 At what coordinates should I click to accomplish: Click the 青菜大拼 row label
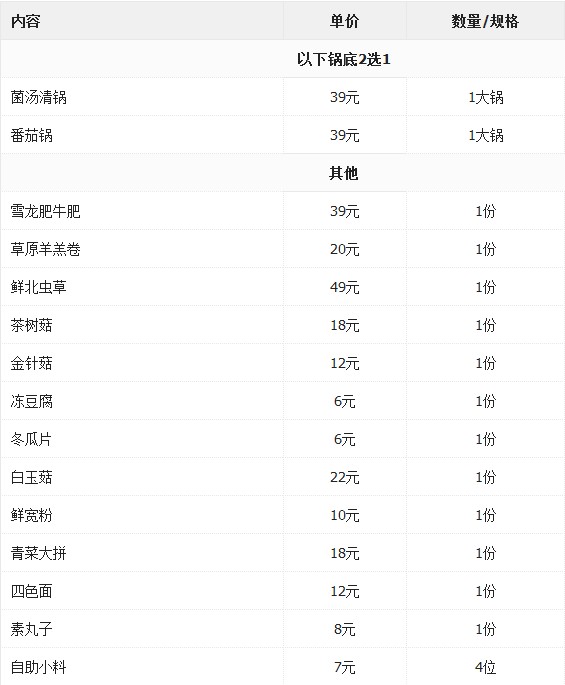(39, 553)
